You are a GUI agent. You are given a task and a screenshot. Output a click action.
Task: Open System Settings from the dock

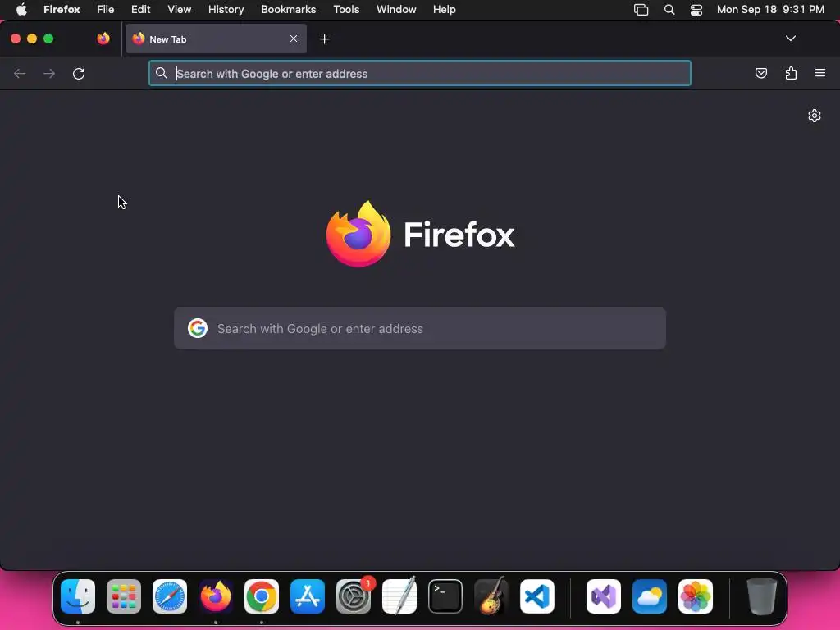pos(354,596)
